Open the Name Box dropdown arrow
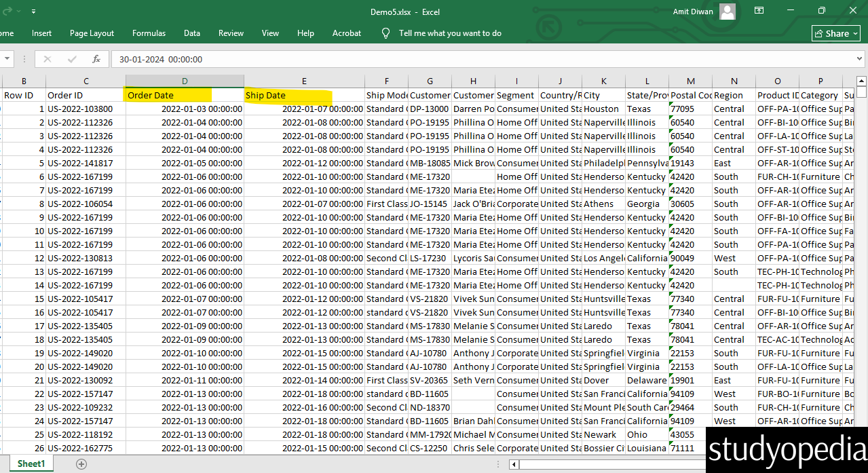Screen dimensions: 868x473 click(7, 59)
